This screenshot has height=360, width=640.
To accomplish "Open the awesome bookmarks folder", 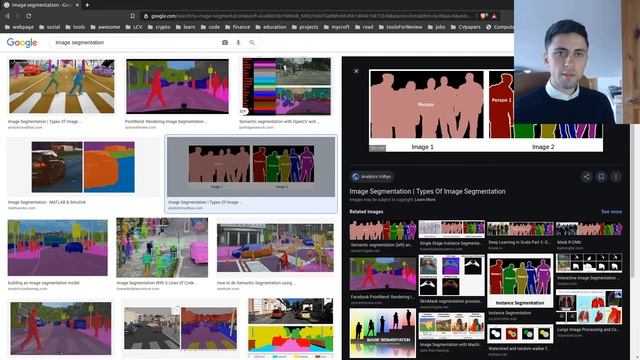I will (105, 27).
